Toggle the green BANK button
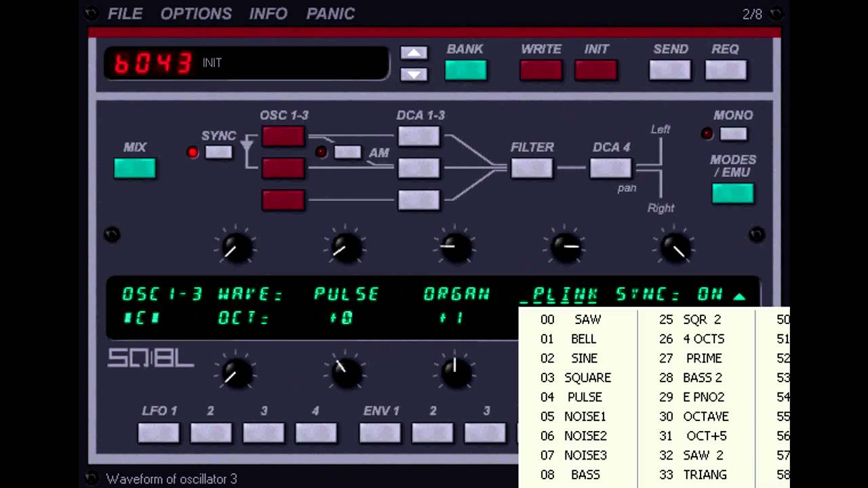The height and width of the screenshot is (488, 868). 466,70
